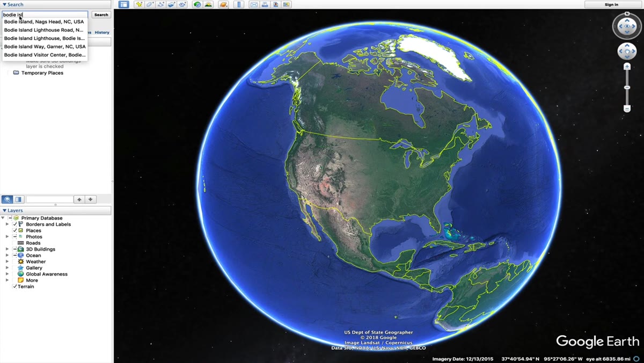Viewport: 644px width, 363px height.
Task: Uncheck the Terrain layer checkbox
Action: click(15, 287)
